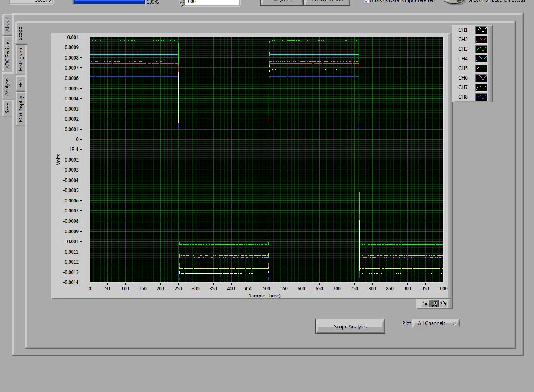View the FFT sub-tab

(x=21, y=84)
